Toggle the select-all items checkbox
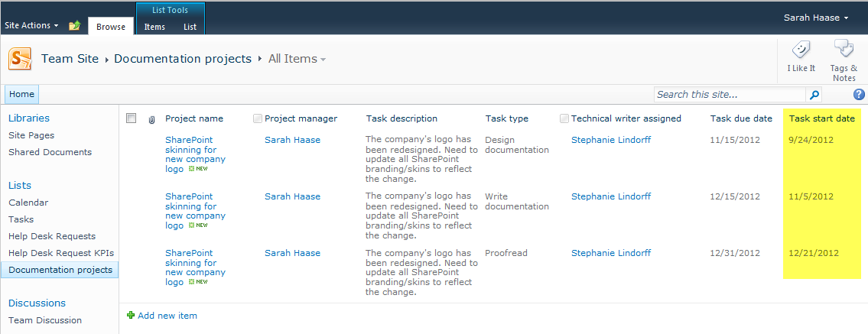 tap(131, 118)
